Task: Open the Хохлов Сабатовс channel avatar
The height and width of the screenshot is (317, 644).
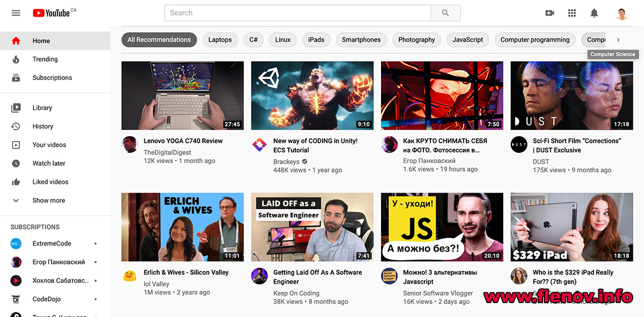Action: pyautogui.click(x=16, y=281)
